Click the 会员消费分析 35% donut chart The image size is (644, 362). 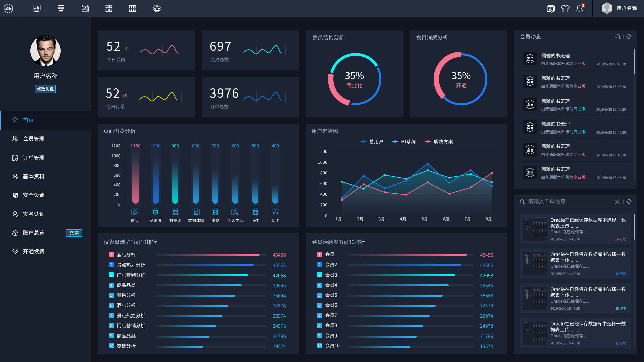click(x=461, y=78)
